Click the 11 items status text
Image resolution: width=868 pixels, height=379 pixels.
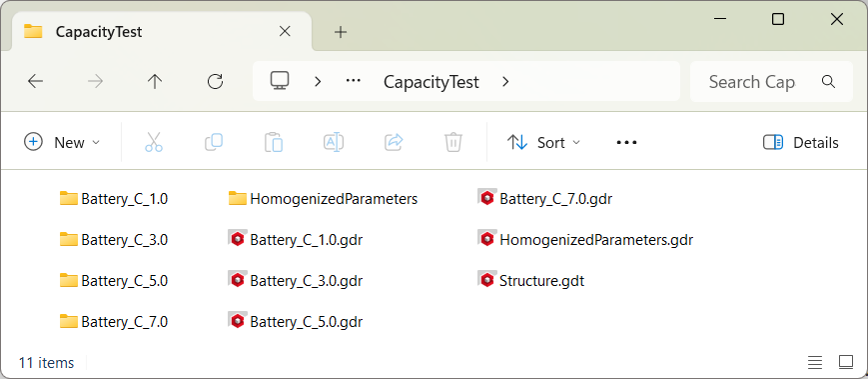[47, 363]
